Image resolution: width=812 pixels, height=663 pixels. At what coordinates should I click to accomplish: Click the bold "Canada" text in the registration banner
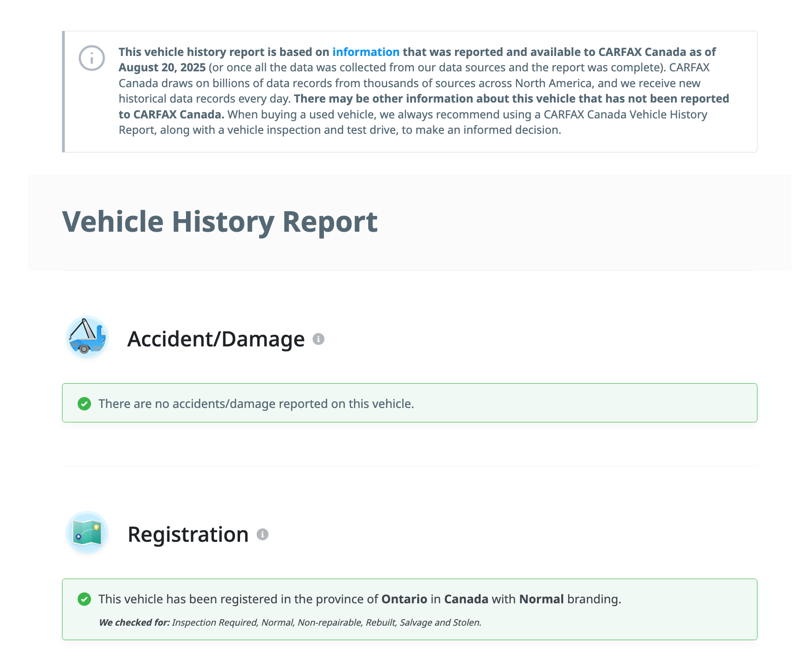pos(466,599)
